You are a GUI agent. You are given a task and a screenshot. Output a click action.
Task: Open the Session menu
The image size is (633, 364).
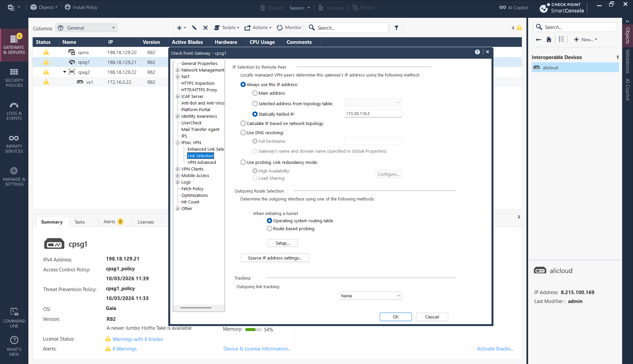[x=300, y=8]
